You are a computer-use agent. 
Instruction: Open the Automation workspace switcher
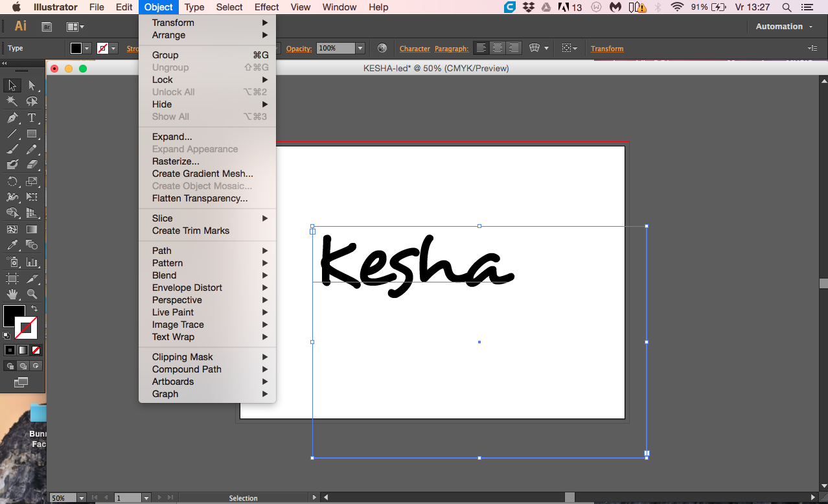[x=783, y=27]
